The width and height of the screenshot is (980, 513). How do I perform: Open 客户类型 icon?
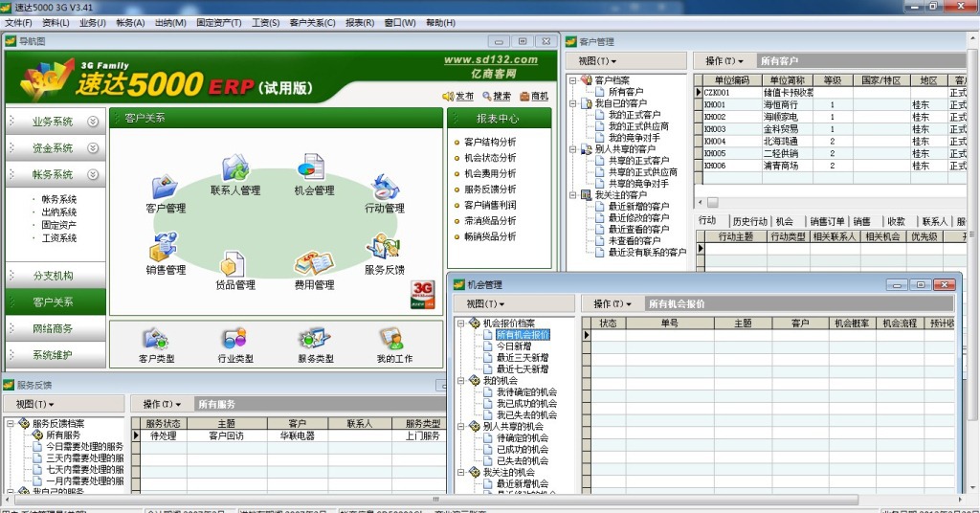pos(156,340)
